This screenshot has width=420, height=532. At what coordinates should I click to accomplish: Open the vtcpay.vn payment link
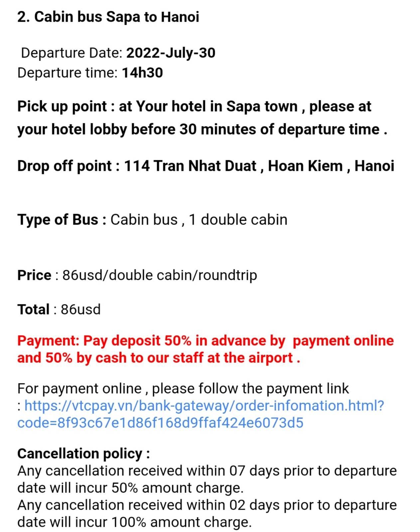coord(204,406)
